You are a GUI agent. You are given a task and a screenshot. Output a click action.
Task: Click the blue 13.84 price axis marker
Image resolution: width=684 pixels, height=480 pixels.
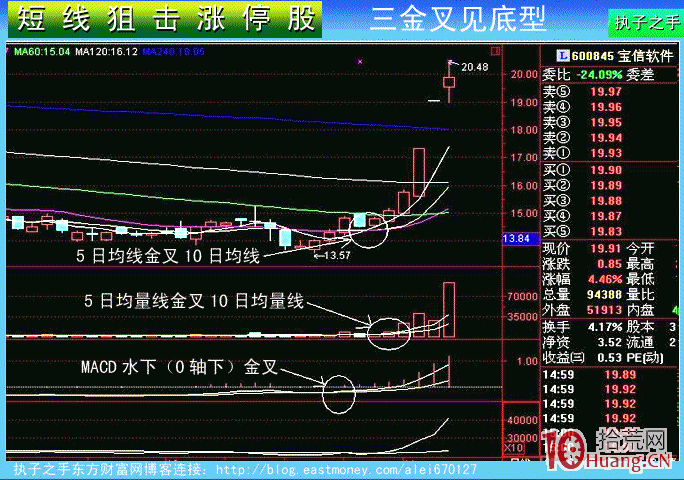521,239
